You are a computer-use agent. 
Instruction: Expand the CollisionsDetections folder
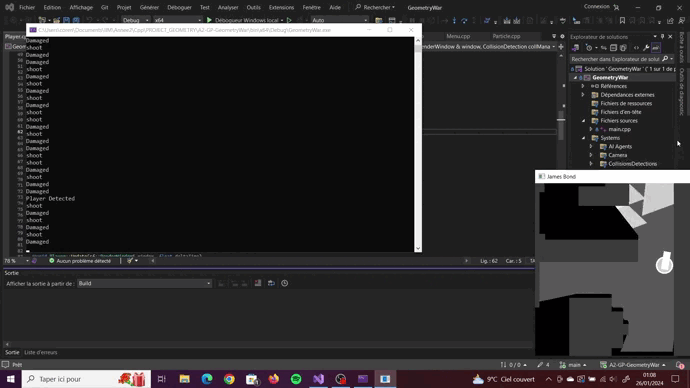point(591,164)
